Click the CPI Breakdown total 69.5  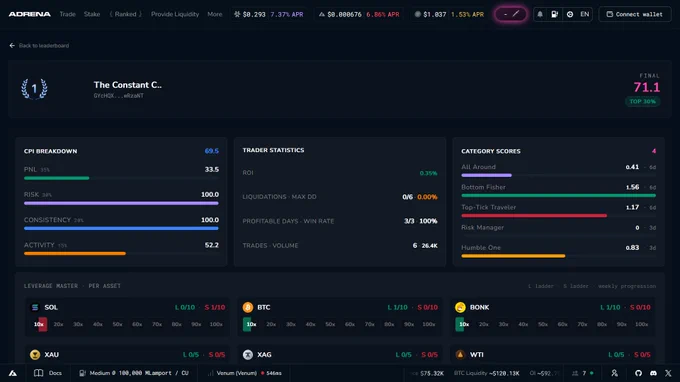click(212, 151)
